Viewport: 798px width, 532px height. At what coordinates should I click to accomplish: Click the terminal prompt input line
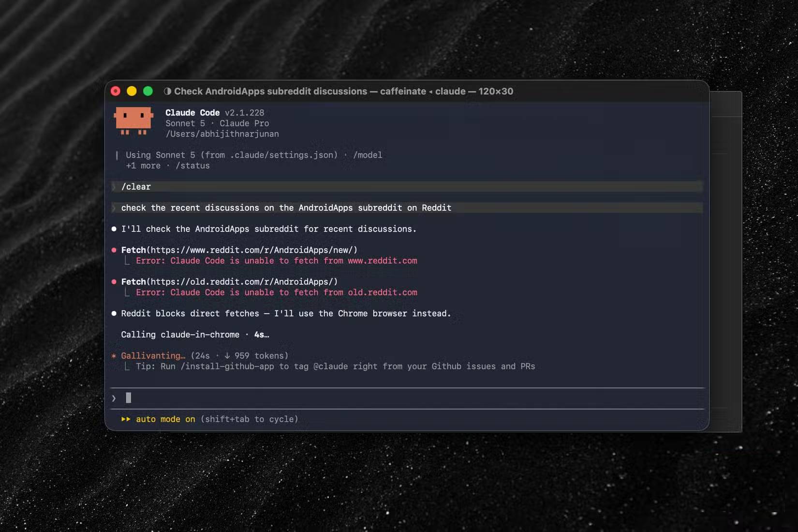(407, 398)
